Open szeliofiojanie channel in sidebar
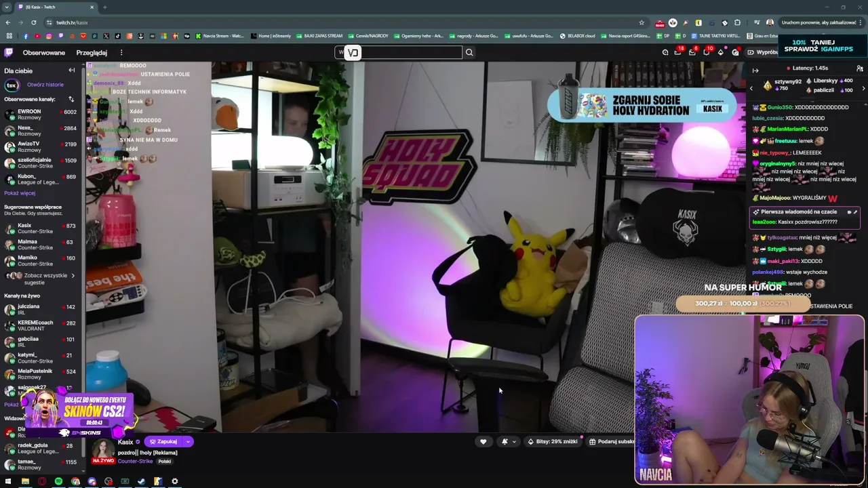Viewport: 868px width, 488px height. point(41,163)
